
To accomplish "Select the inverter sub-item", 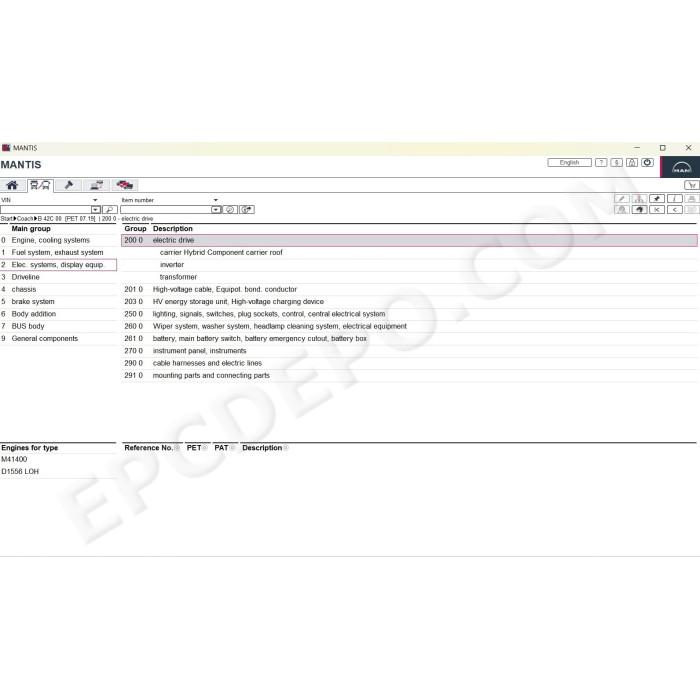I will tap(409, 265).
